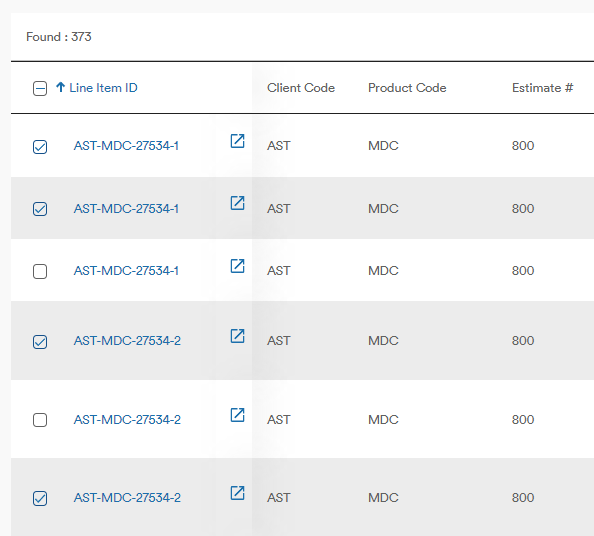The image size is (594, 536).
Task: Click the ascending sort arrow beside Line Item ID
Action: pos(60,87)
